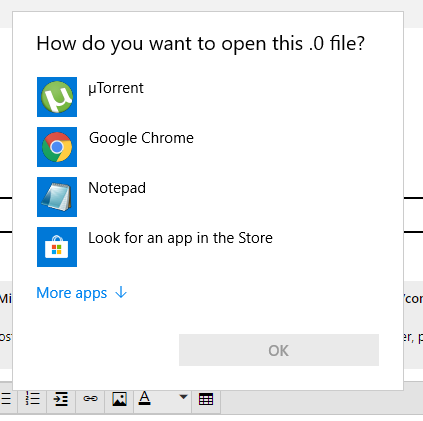Insert an image using the picture icon

click(119, 399)
